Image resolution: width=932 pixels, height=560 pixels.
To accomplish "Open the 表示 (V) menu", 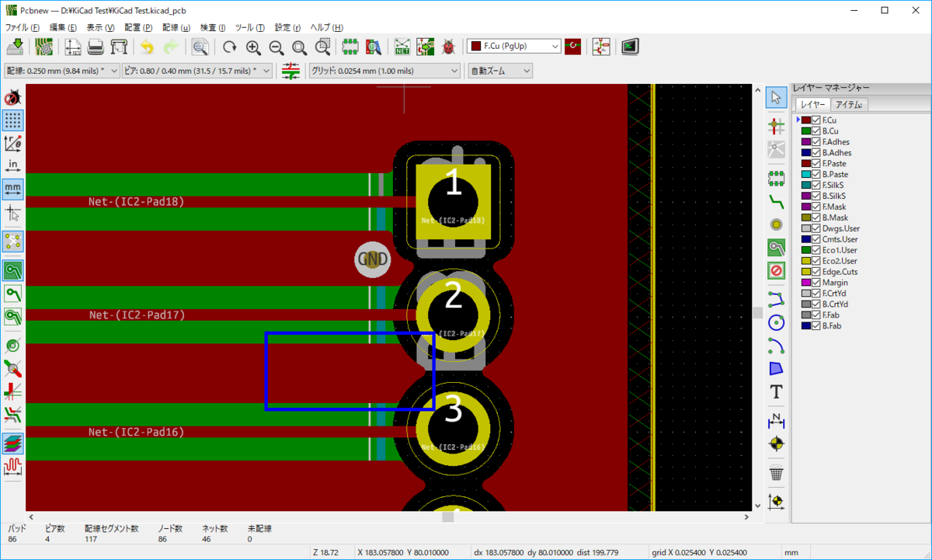I will point(100,27).
